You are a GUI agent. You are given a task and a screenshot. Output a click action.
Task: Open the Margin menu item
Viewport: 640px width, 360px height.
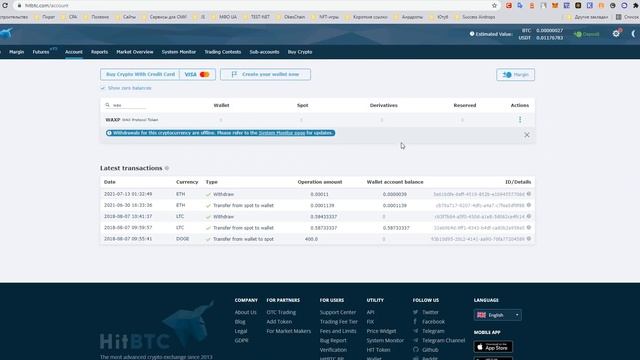coord(16,52)
